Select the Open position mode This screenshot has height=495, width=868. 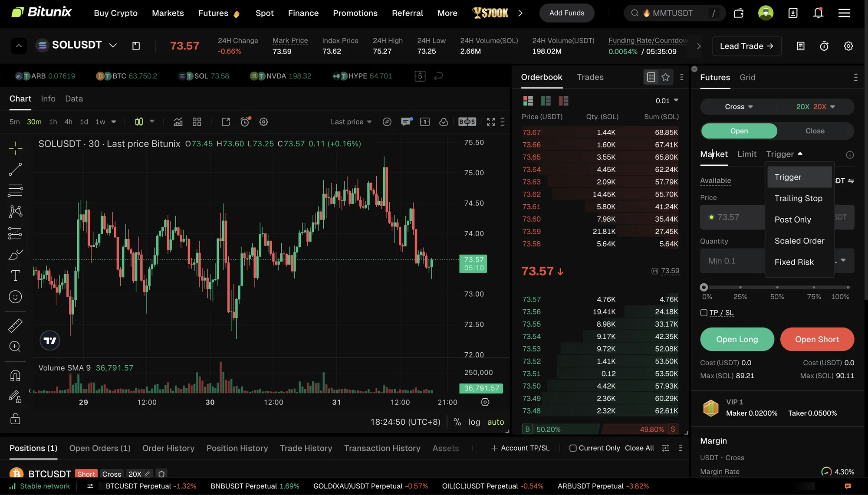click(x=739, y=131)
